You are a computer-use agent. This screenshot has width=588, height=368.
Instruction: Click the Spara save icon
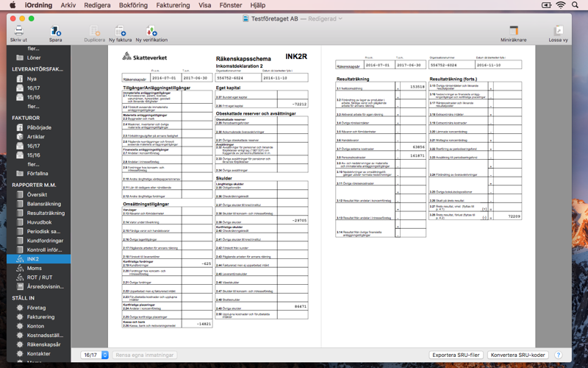pyautogui.click(x=56, y=31)
